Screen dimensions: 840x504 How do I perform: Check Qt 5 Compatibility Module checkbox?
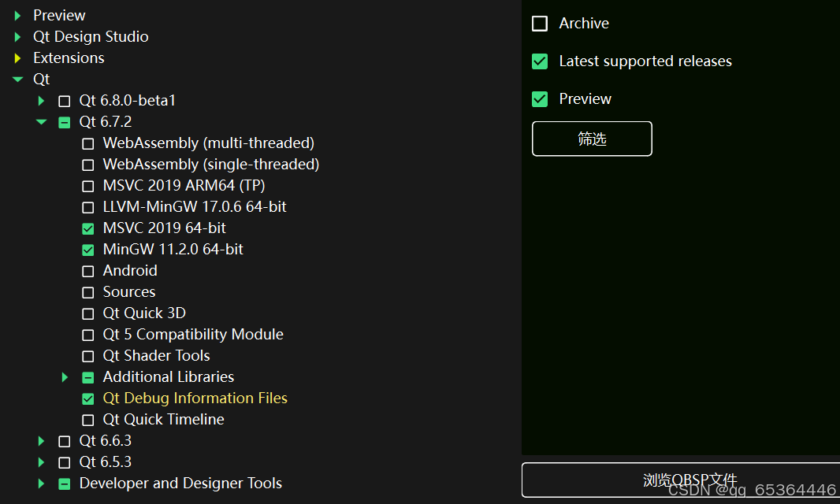tap(87, 335)
